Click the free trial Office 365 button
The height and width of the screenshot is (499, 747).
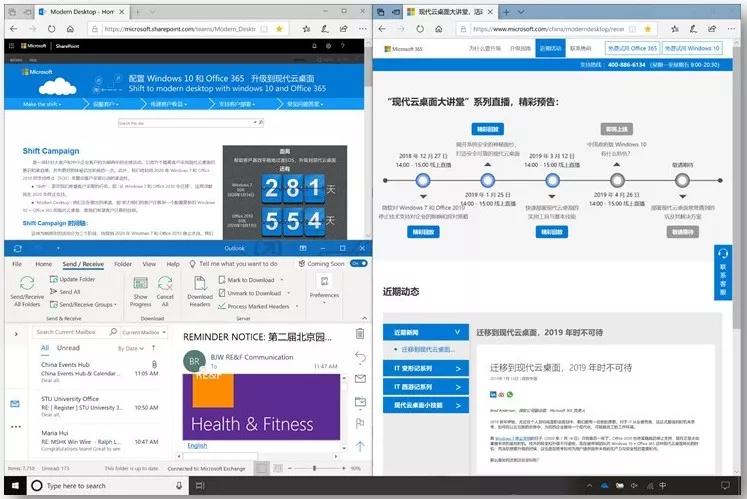click(632, 48)
